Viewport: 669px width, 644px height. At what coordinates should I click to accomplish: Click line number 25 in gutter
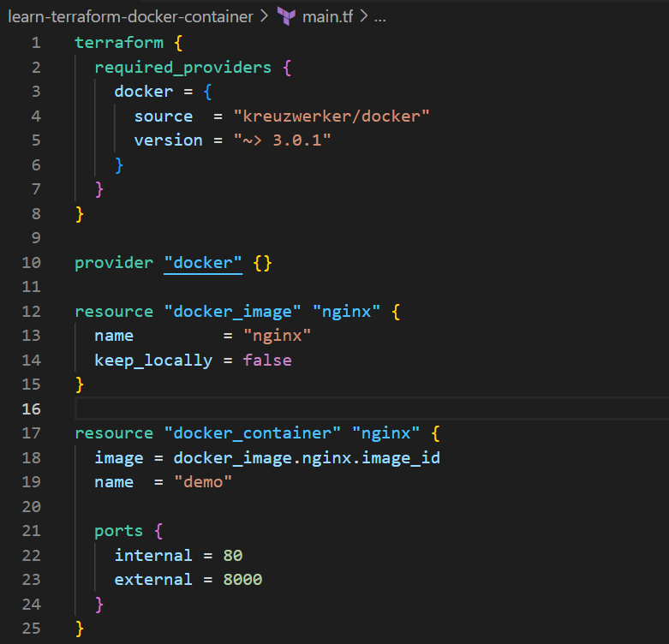pyautogui.click(x=32, y=629)
